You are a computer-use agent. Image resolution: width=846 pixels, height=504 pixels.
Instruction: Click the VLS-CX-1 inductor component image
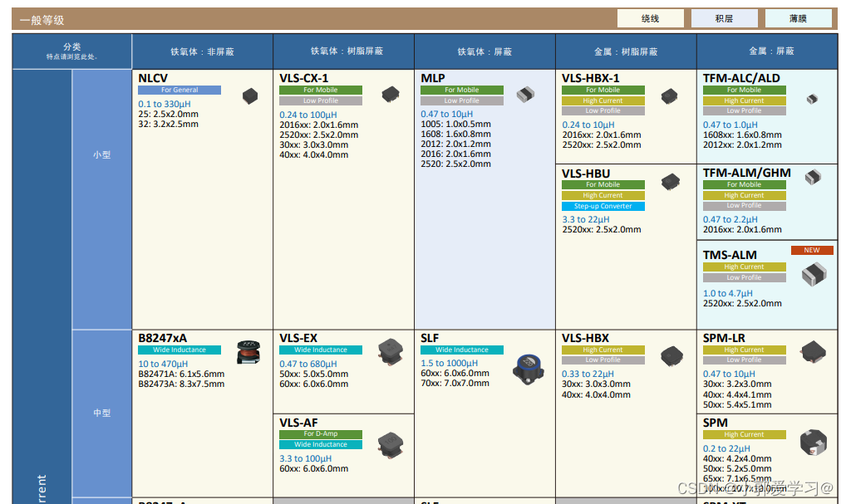(x=390, y=95)
